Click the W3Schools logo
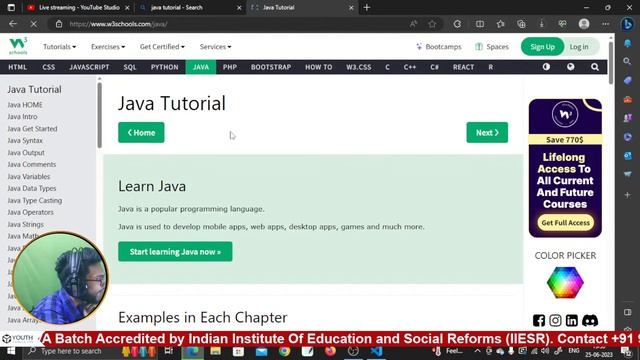This screenshot has height=360, width=640. click(x=18, y=46)
